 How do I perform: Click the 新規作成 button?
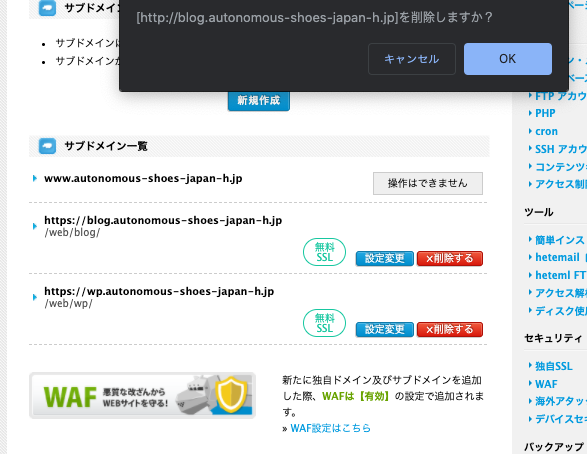259,101
